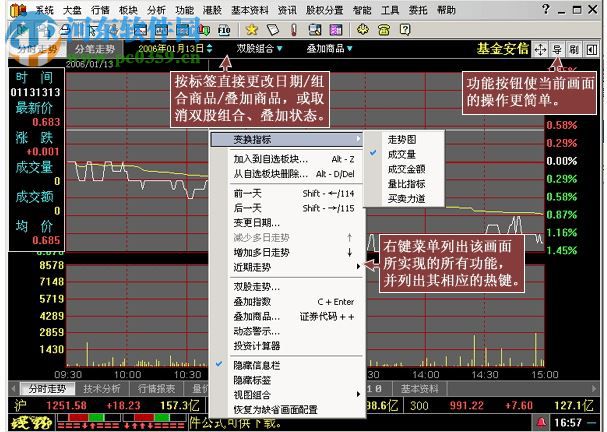Click the scroll-right arrow on bottom tab bar
607x432 pixels.
pyautogui.click(x=594, y=388)
